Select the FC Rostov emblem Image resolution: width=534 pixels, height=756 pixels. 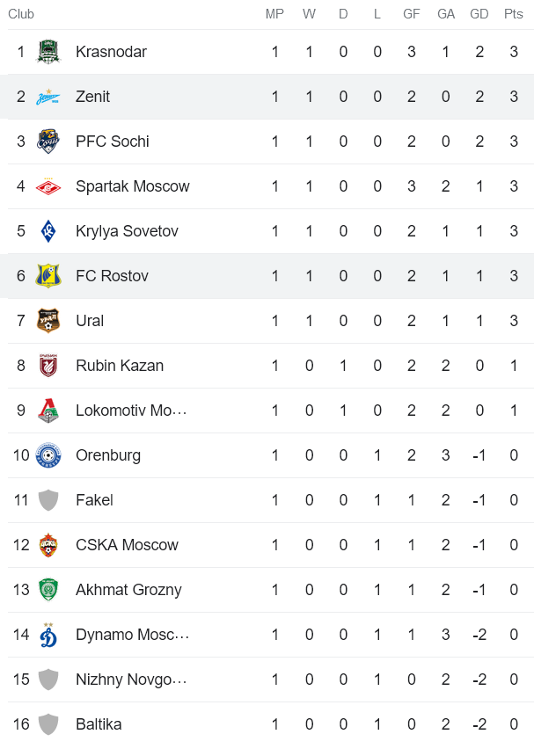(x=48, y=275)
